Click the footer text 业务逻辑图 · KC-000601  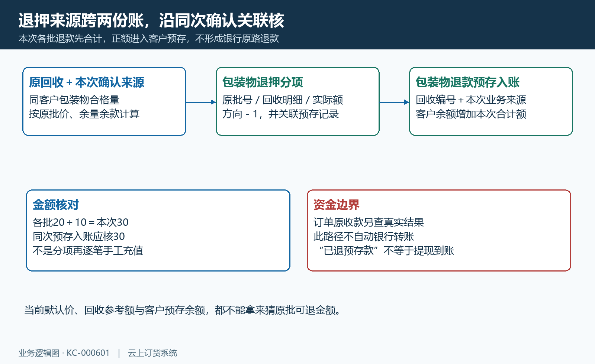(64, 353)
